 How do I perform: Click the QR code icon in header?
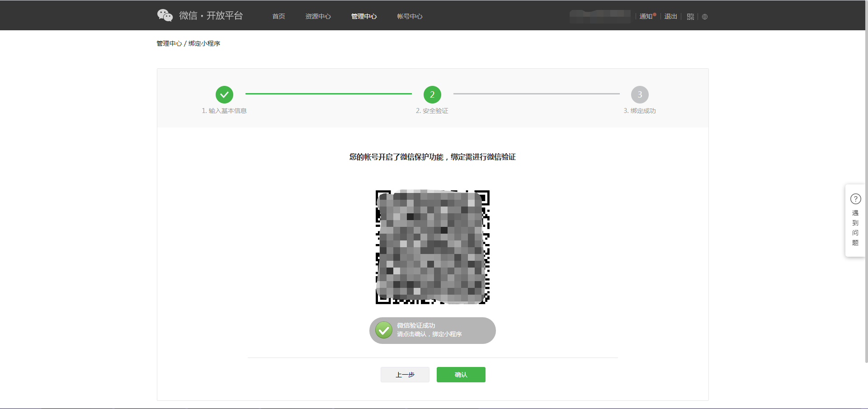690,17
